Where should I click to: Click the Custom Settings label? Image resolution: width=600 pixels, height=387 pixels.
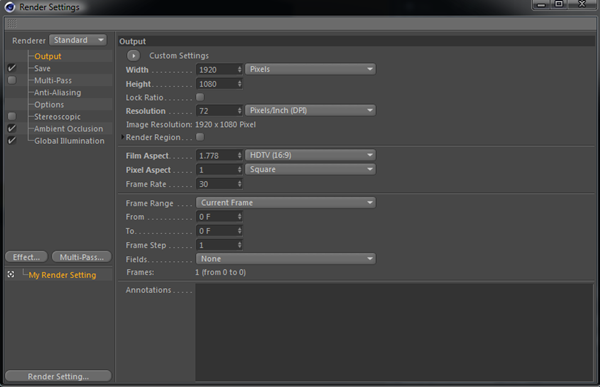179,56
